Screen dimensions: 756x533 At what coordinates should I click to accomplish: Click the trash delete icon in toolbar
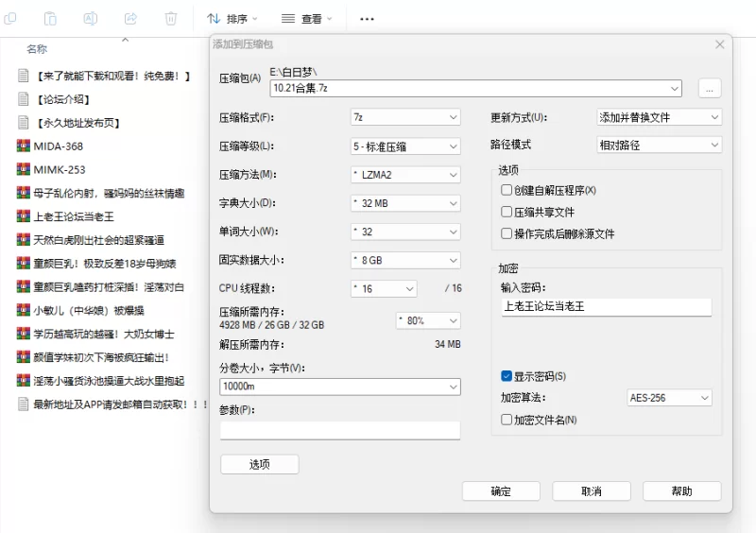[170, 18]
